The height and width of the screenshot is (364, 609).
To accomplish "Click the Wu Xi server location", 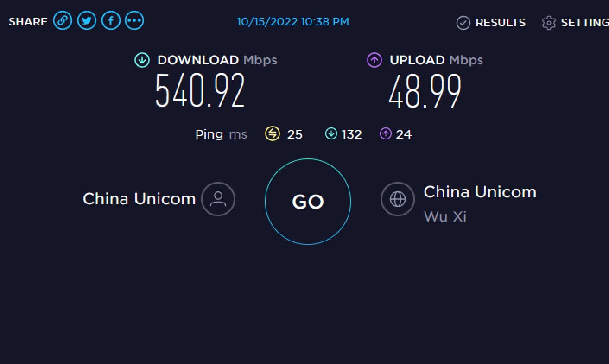I will [445, 216].
